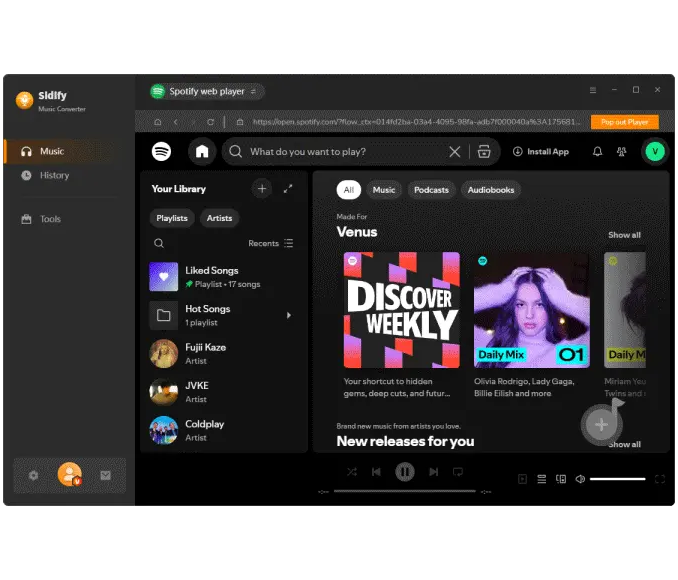The image size is (678, 580).
Task: Click the Spotify logo icon
Action: [161, 151]
